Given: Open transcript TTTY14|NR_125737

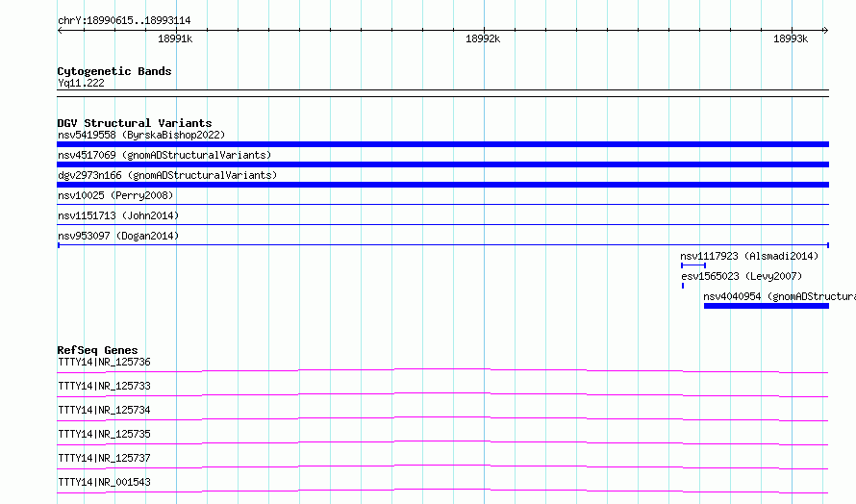Looking at the screenshot, I should pos(104,458).
